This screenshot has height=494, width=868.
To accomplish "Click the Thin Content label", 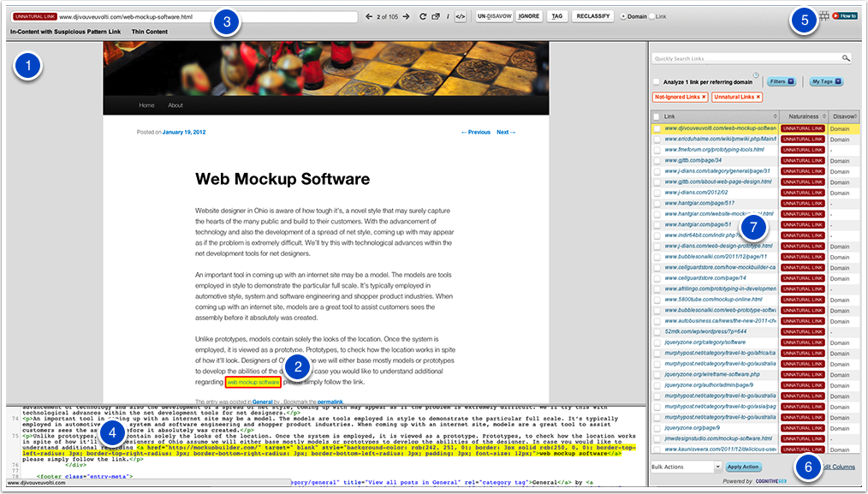I will coord(150,32).
